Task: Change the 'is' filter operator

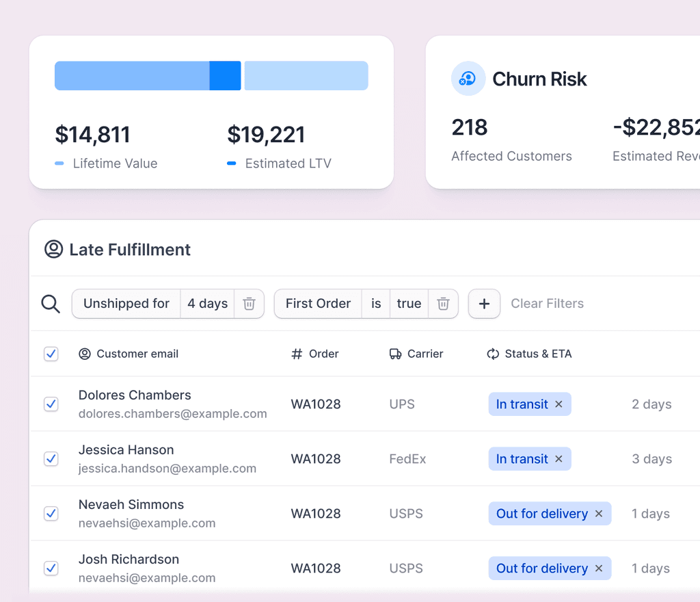Action: pyautogui.click(x=376, y=304)
